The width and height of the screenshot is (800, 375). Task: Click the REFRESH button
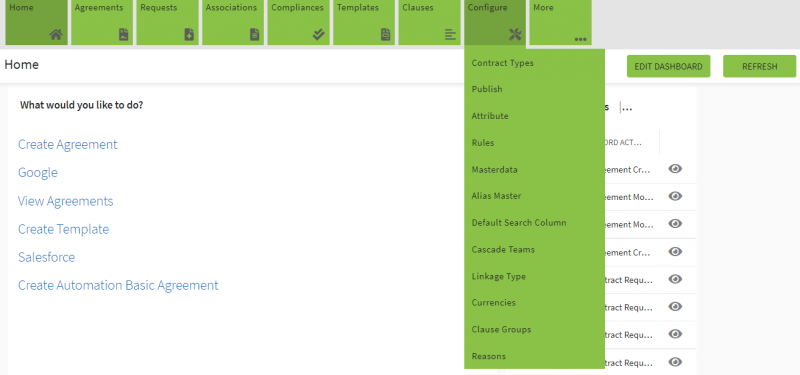click(x=759, y=66)
